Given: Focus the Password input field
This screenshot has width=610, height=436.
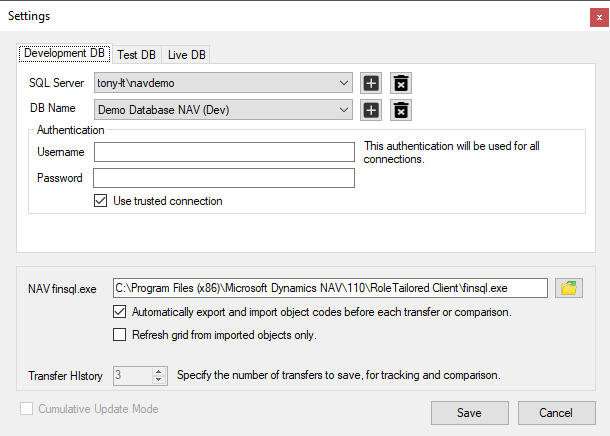Looking at the screenshot, I should pos(224,178).
